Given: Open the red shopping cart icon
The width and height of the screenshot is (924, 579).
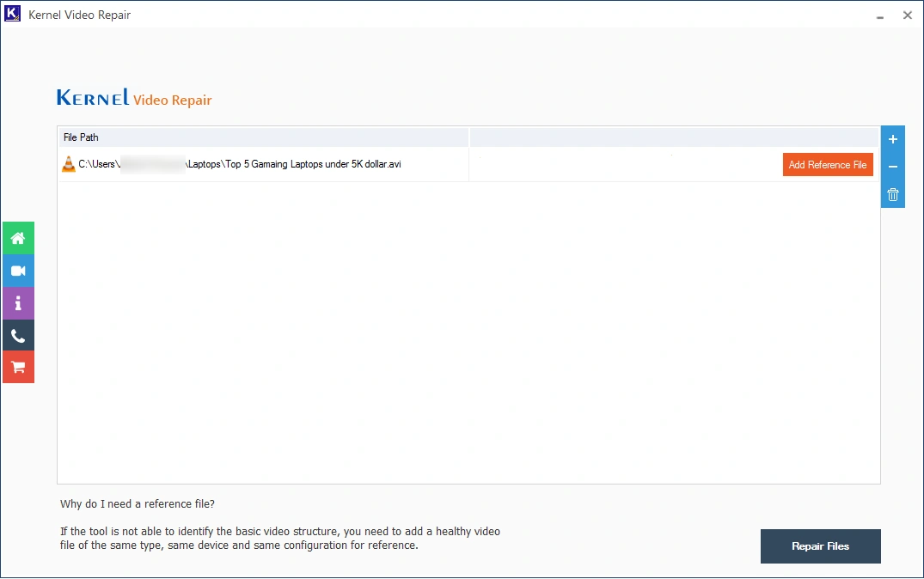Looking at the screenshot, I should coord(18,368).
